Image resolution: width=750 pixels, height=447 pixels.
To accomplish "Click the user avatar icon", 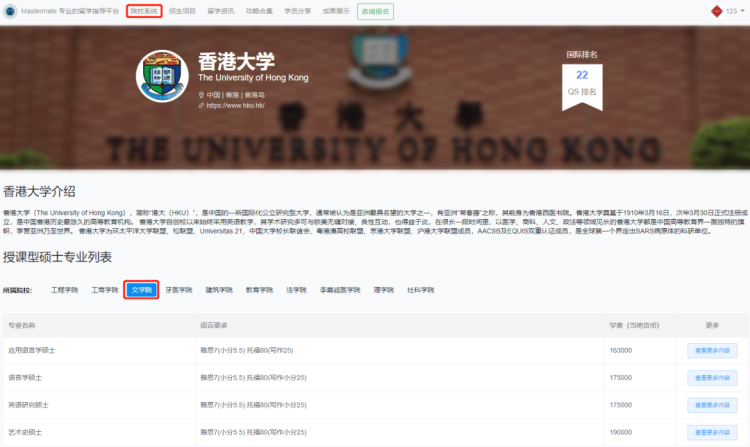I will coord(716,11).
